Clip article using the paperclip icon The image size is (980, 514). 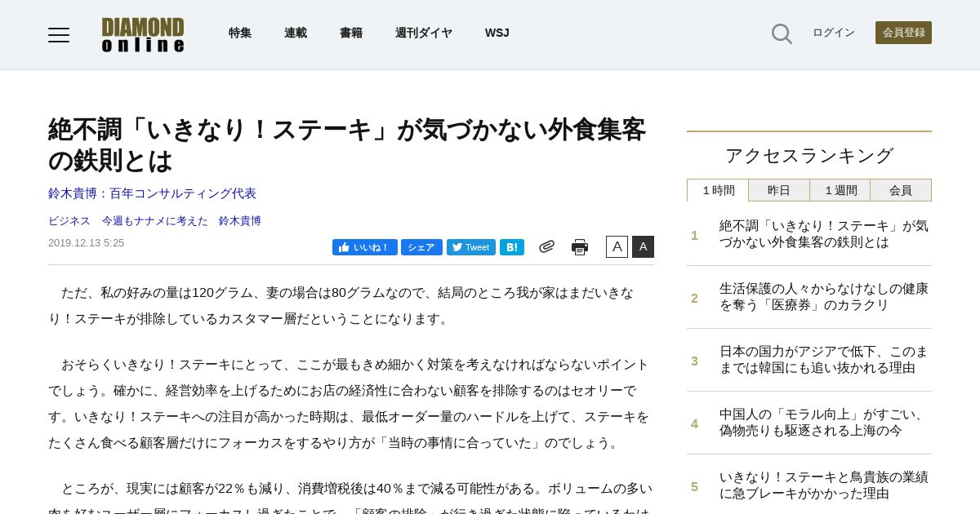point(546,246)
